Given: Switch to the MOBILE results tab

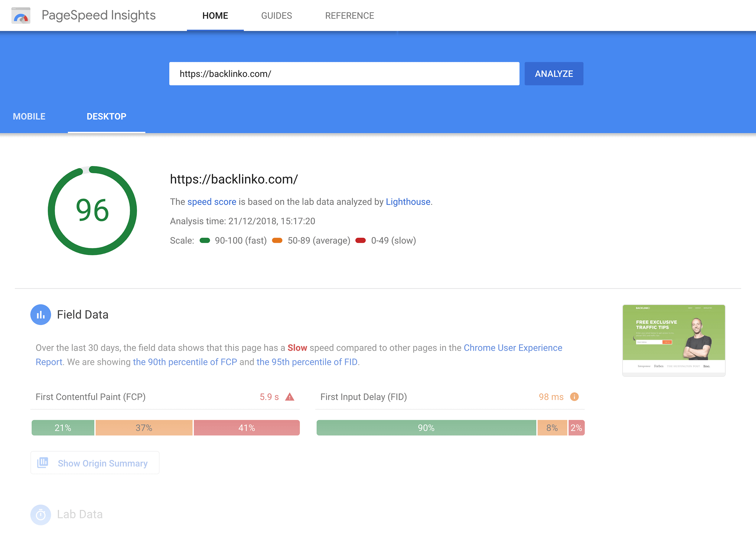Looking at the screenshot, I should tap(29, 116).
